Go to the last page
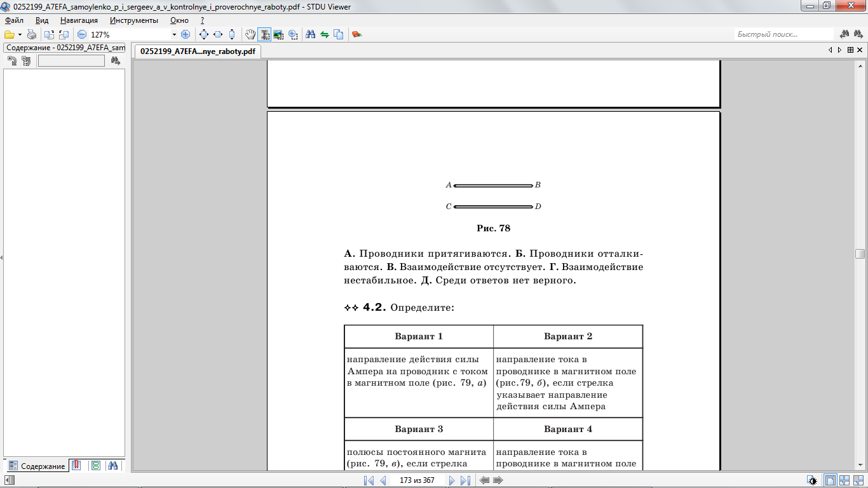This screenshot has width=868, height=488. point(466,480)
